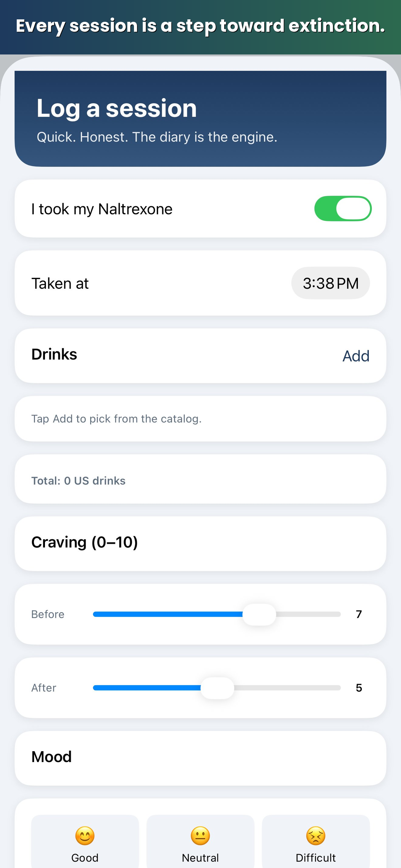The height and width of the screenshot is (868, 401).
Task: Select the Neutral mood label
Action: [200, 858]
